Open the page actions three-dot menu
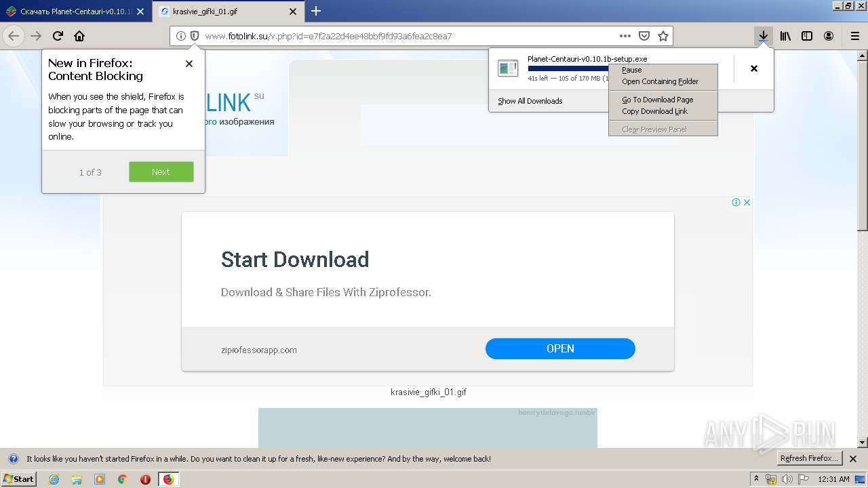This screenshot has height=488, width=868. 625,36
